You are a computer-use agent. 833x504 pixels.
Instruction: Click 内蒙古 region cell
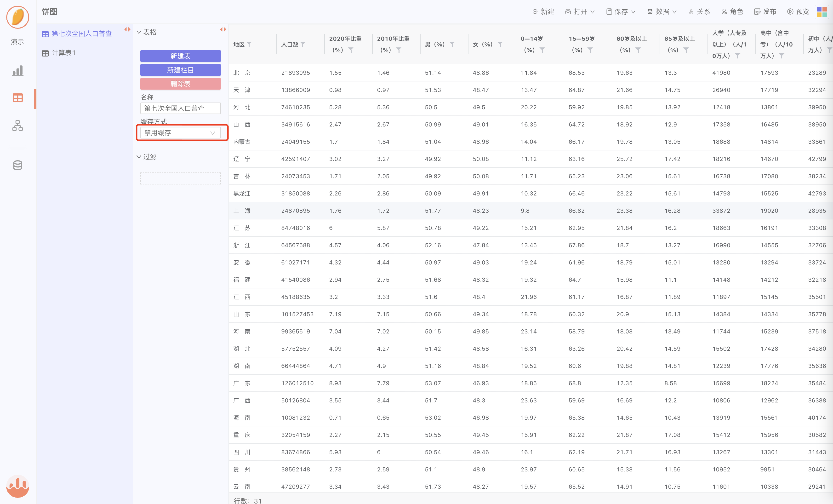[x=242, y=142]
